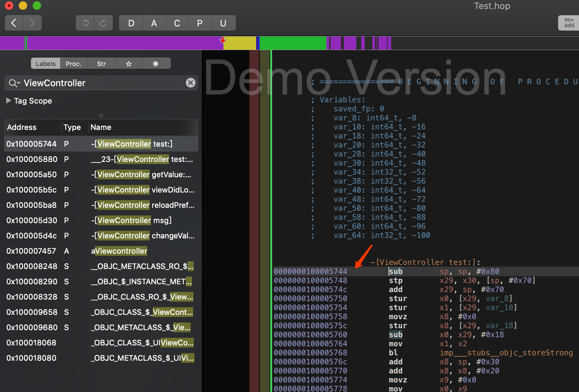
Task: Mark as Code with C button
Action: (177, 23)
